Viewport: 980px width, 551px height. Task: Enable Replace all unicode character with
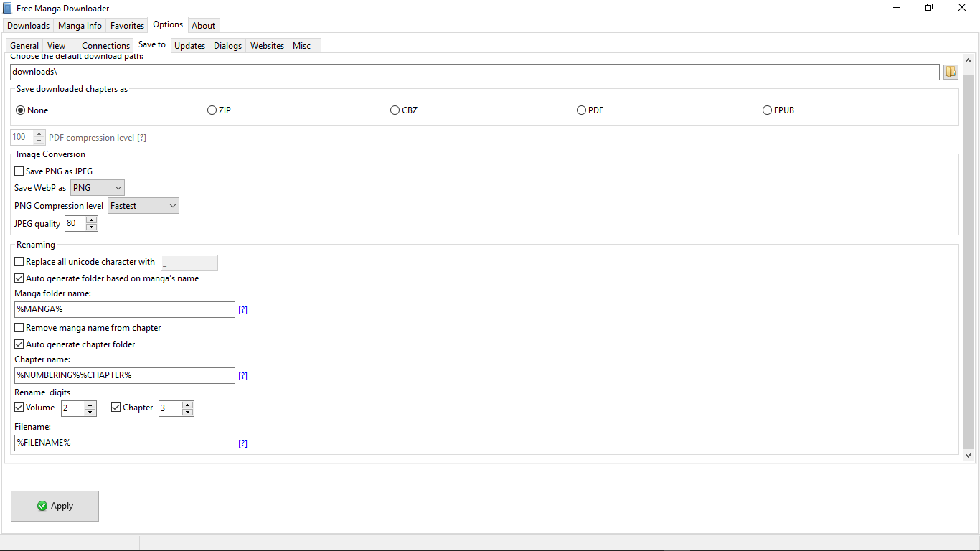[19, 261]
